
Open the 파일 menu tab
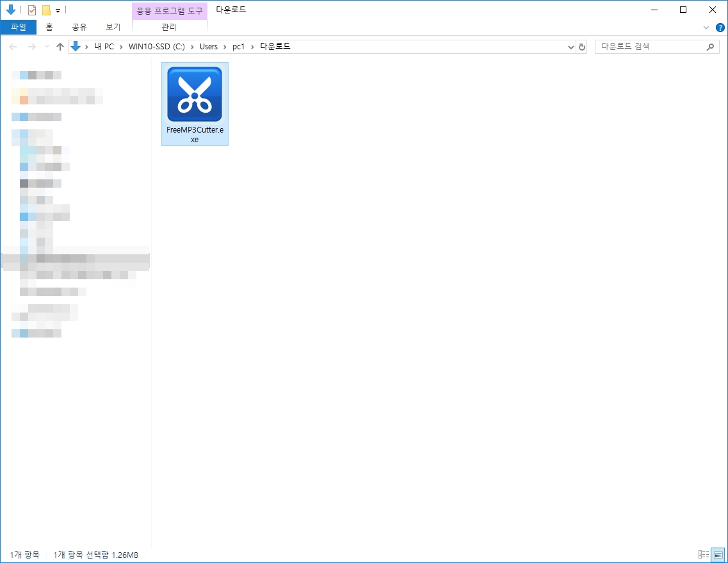click(x=19, y=27)
